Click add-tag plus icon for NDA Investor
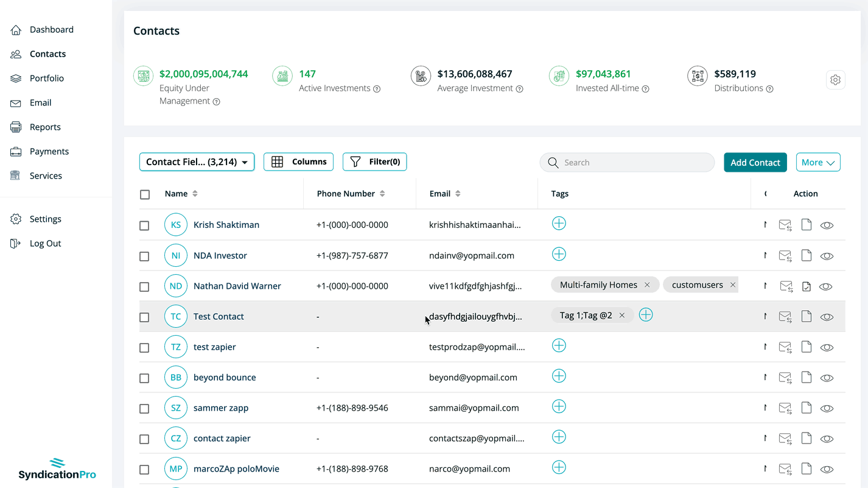Image resolution: width=868 pixels, height=488 pixels. tap(559, 254)
